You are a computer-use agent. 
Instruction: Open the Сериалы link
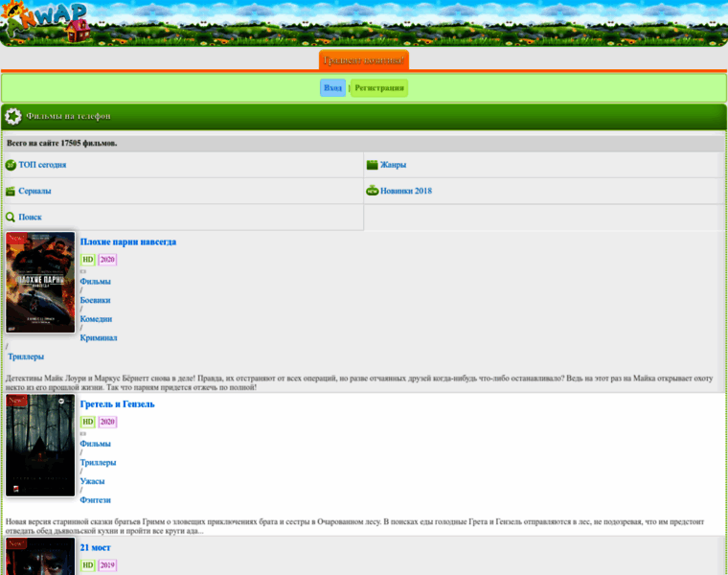click(34, 191)
